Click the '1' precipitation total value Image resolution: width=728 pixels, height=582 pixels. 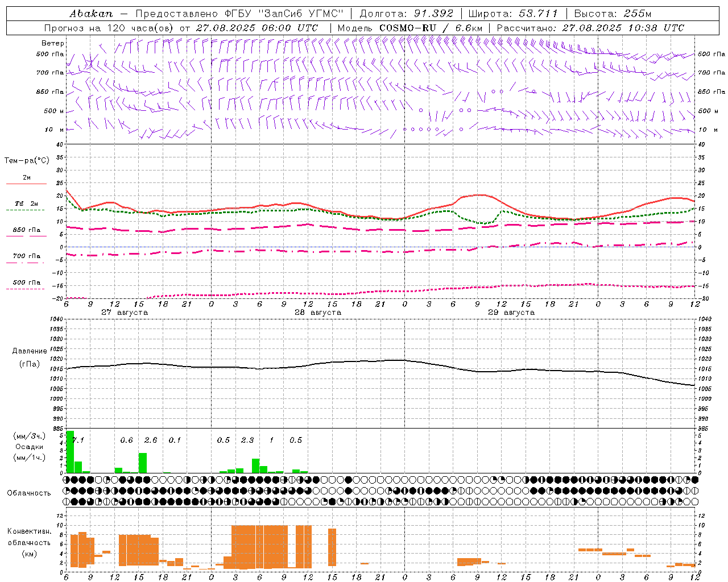tap(271, 440)
